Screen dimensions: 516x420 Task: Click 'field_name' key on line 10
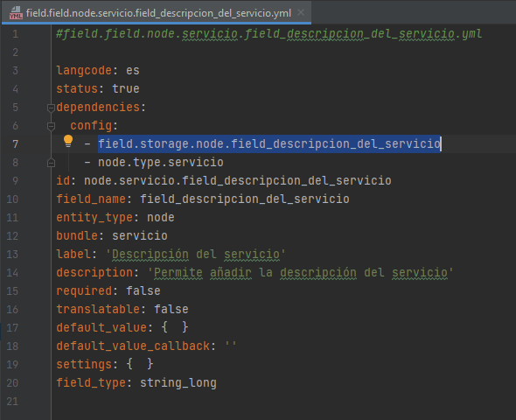point(91,199)
